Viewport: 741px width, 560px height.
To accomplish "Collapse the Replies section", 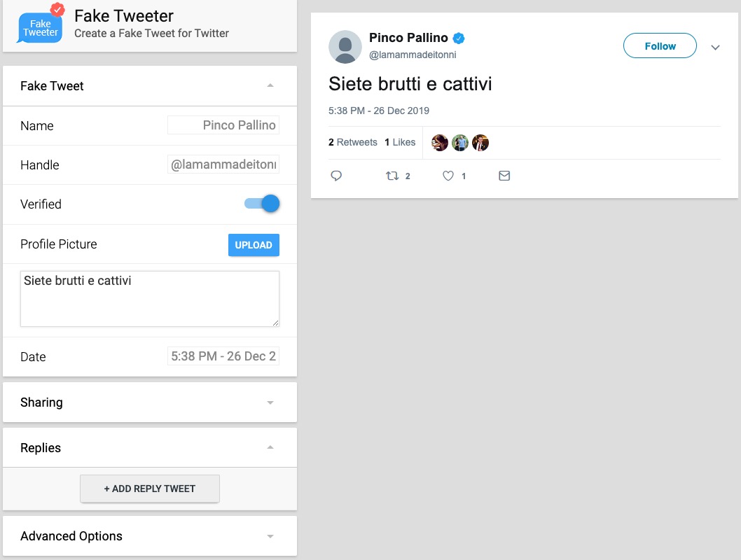I will point(270,447).
